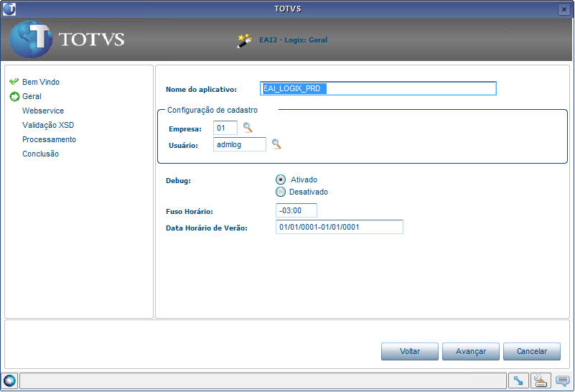Click the 'Fuso Horário:' label
The height and width of the screenshot is (392, 575).
(x=190, y=212)
